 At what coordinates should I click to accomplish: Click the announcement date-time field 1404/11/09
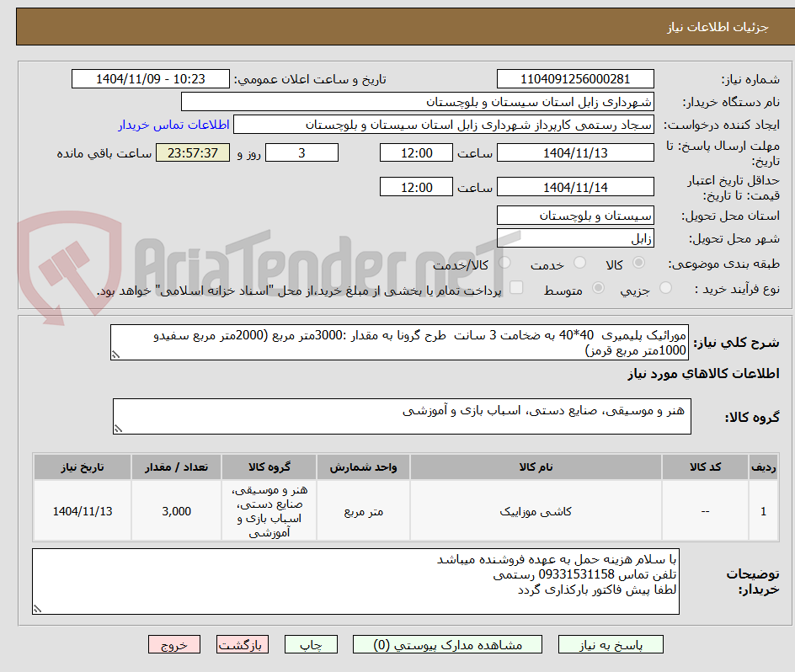pyautogui.click(x=151, y=79)
